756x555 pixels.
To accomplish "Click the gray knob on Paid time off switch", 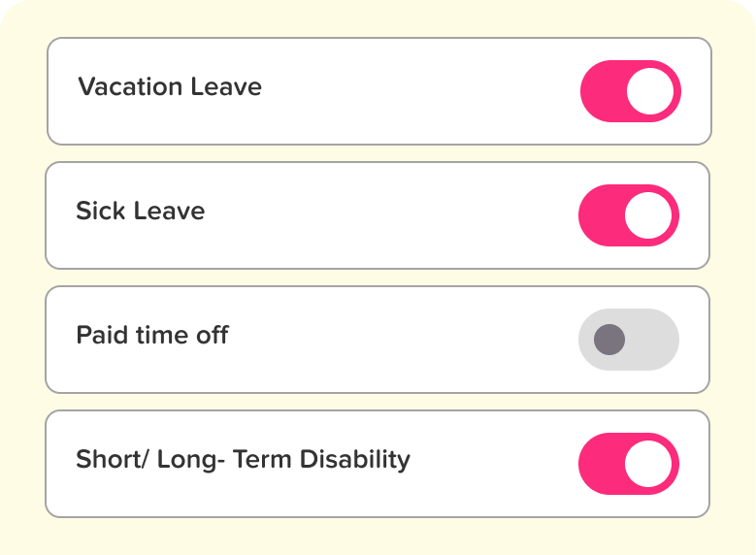I will pyautogui.click(x=609, y=340).
